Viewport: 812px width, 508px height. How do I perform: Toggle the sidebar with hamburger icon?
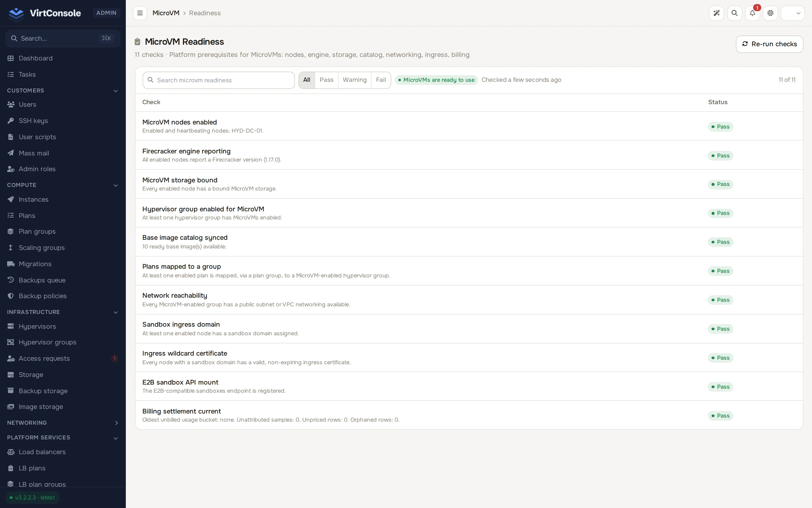coord(140,13)
